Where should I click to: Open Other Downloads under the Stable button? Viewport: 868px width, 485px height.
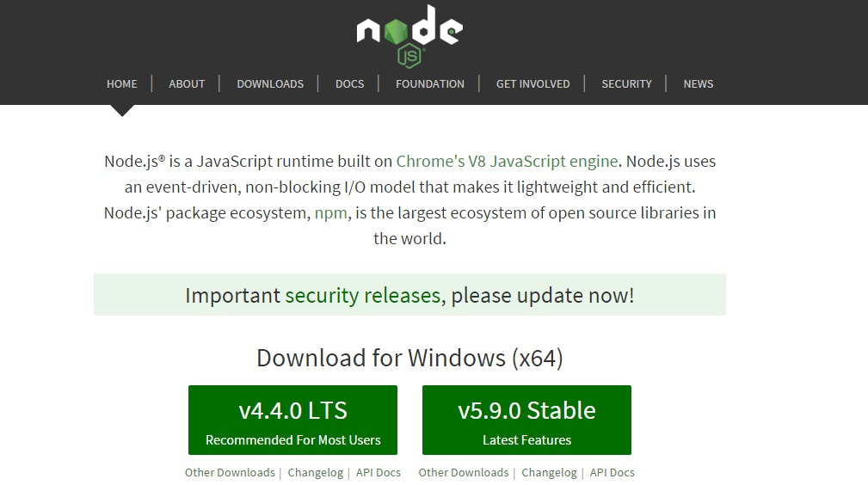pyautogui.click(x=464, y=472)
